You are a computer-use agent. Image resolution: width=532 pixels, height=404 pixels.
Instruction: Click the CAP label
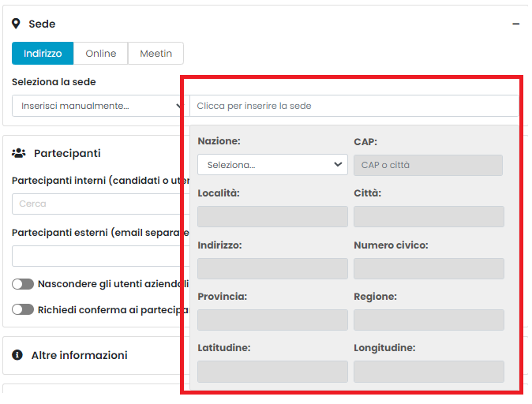click(365, 142)
